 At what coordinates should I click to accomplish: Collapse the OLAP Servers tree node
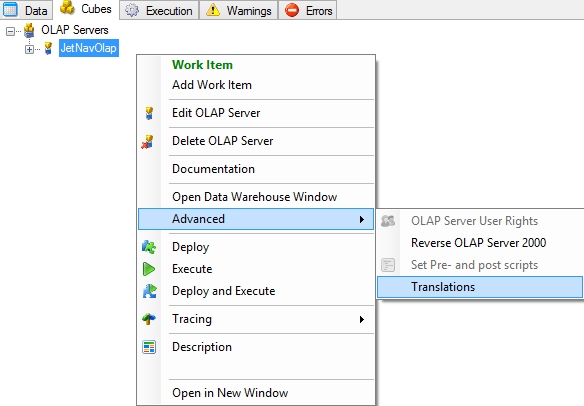point(10,31)
